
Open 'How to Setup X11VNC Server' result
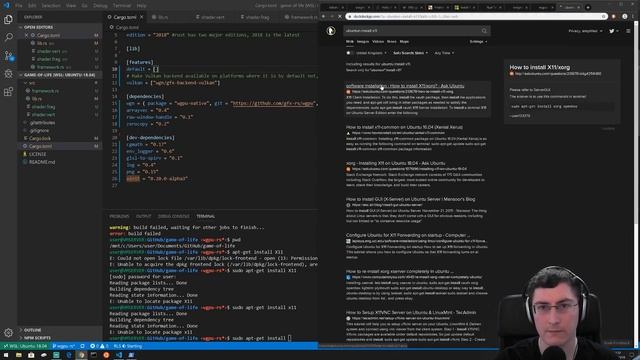[411, 313]
